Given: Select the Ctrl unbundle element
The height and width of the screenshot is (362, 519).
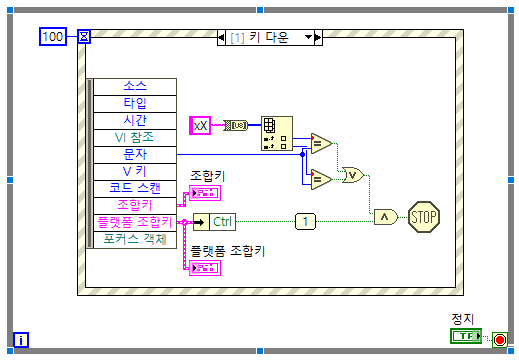Looking at the screenshot, I should click(222, 222).
